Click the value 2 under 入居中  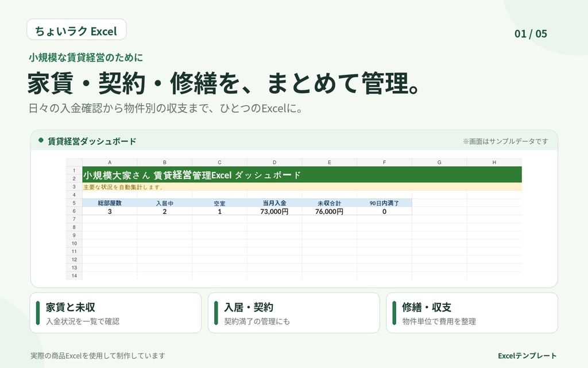(165, 211)
